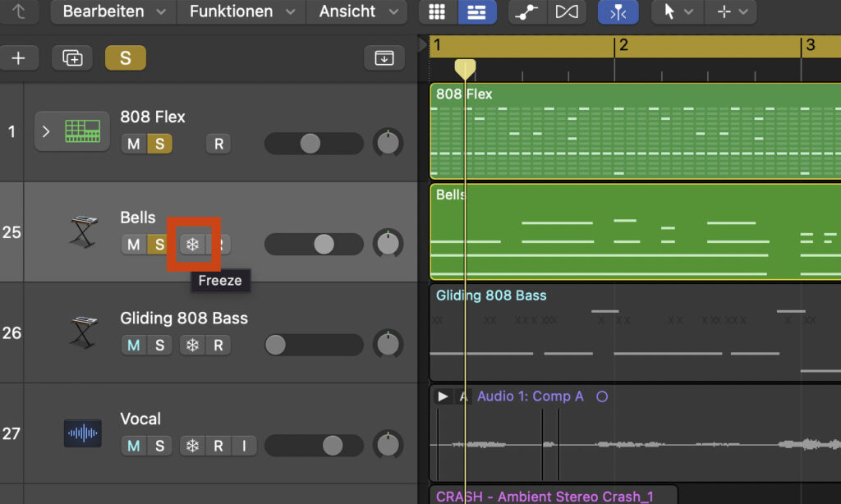Toggle solo on the Bells track

(159, 245)
